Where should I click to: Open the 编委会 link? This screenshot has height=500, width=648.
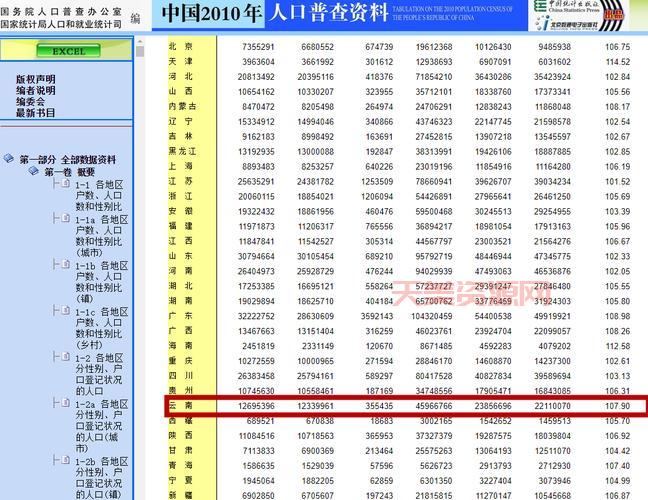coord(31,101)
